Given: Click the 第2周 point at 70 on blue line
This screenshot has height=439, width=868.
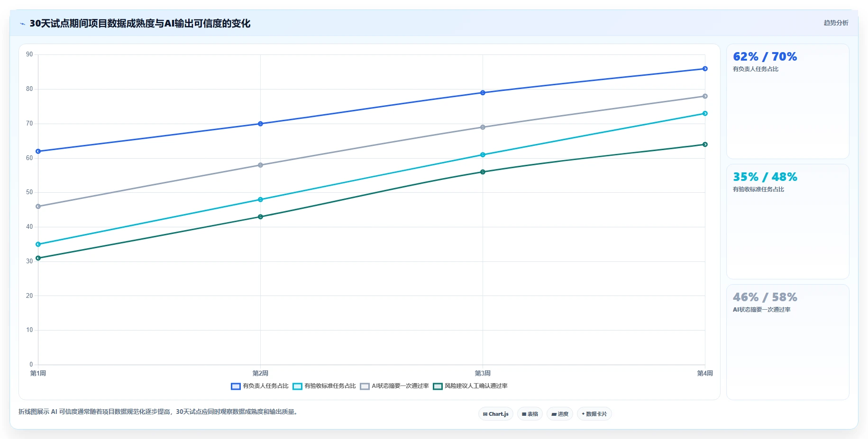Looking at the screenshot, I should pos(260,124).
